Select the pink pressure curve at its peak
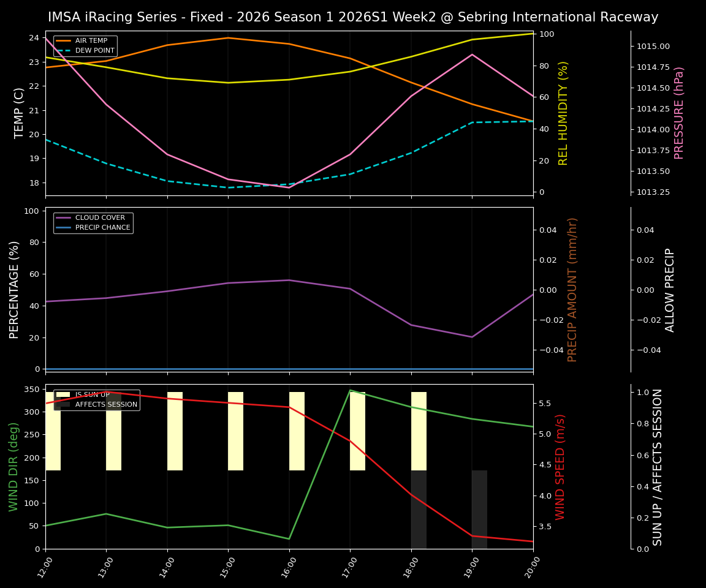The height and width of the screenshot is (588, 706). tap(472, 55)
